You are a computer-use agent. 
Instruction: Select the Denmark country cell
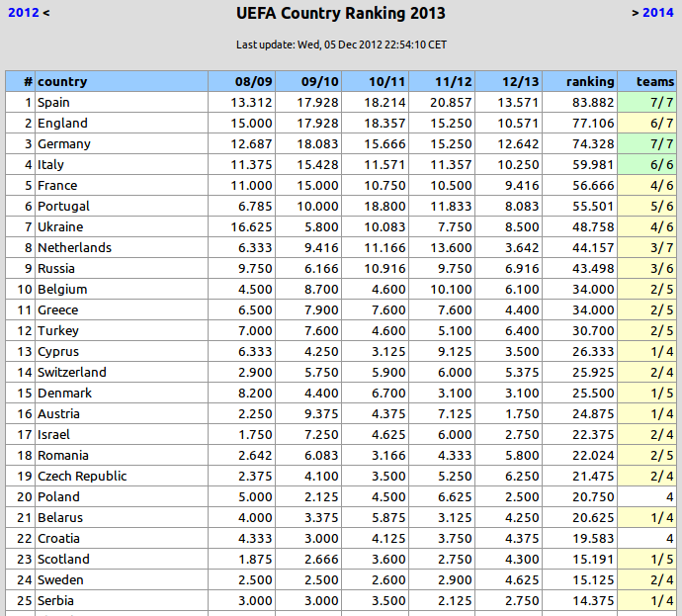pos(122,393)
